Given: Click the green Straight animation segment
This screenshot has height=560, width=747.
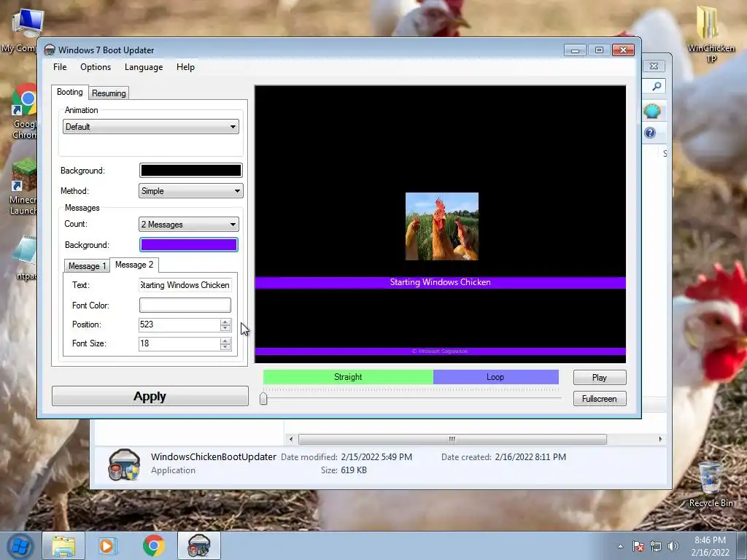Looking at the screenshot, I should point(348,377).
